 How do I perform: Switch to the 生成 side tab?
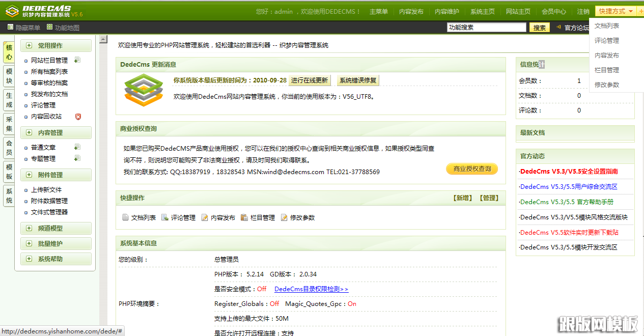9,100
